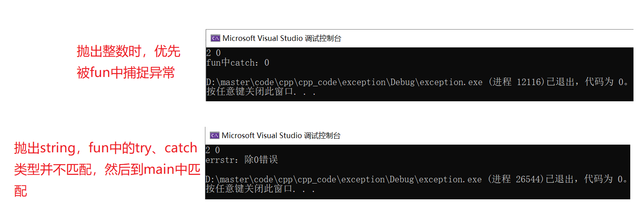Click the red annotation '类型并不匹配，然后到main中匹'
This screenshot has width=644, height=222.
point(107,169)
